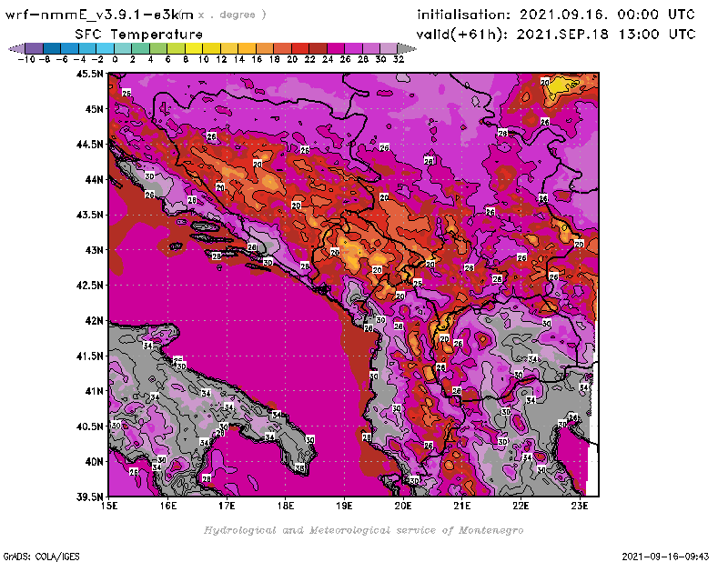Select the 42.5N latitude axis label

(x=89, y=286)
